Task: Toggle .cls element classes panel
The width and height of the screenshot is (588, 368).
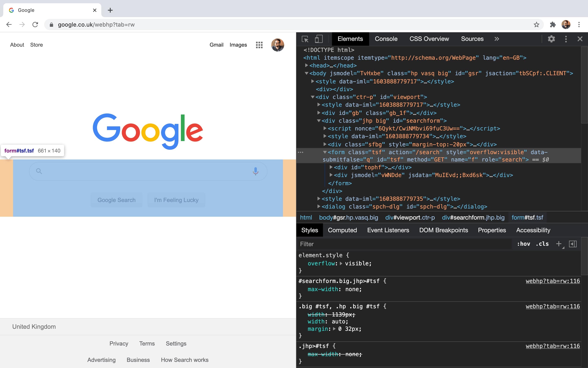Action: tap(542, 244)
